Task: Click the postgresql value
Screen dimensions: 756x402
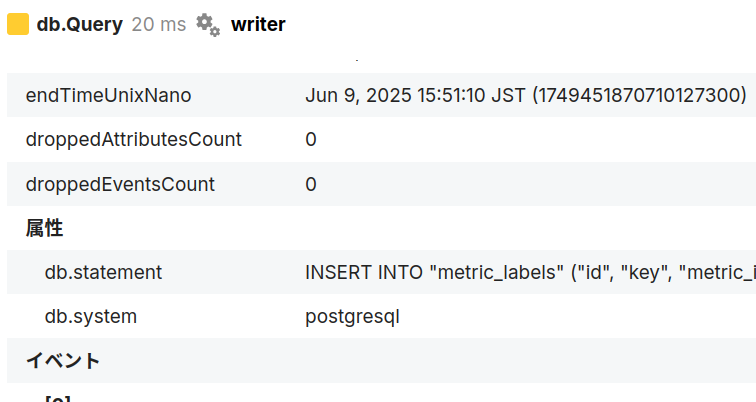Action: [352, 317]
